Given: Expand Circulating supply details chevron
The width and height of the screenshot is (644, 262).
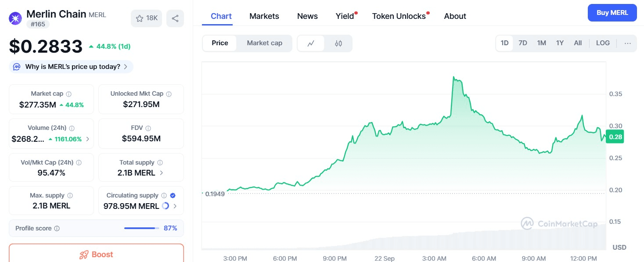Looking at the screenshot, I should click(x=175, y=206).
